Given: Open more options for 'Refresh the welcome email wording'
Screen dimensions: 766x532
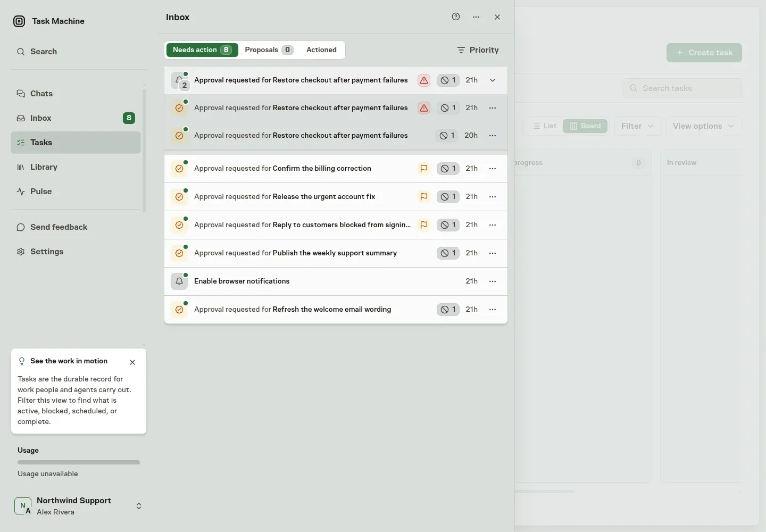Looking at the screenshot, I should pos(493,310).
